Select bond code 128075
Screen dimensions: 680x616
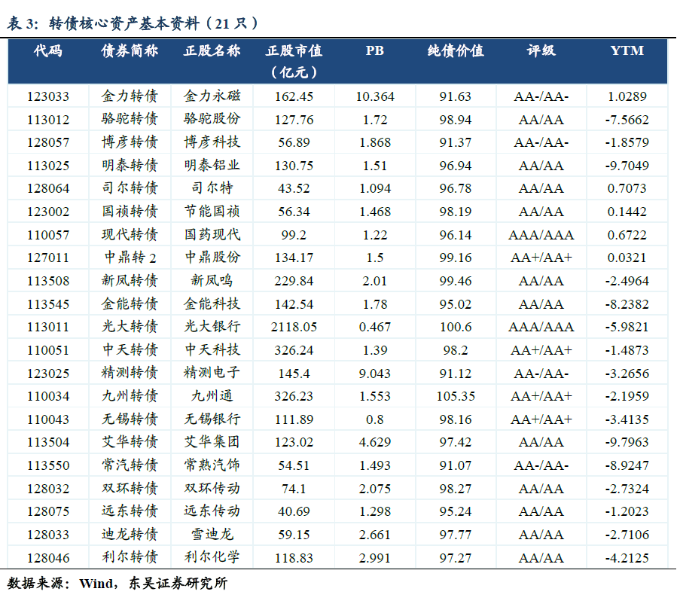click(x=48, y=511)
